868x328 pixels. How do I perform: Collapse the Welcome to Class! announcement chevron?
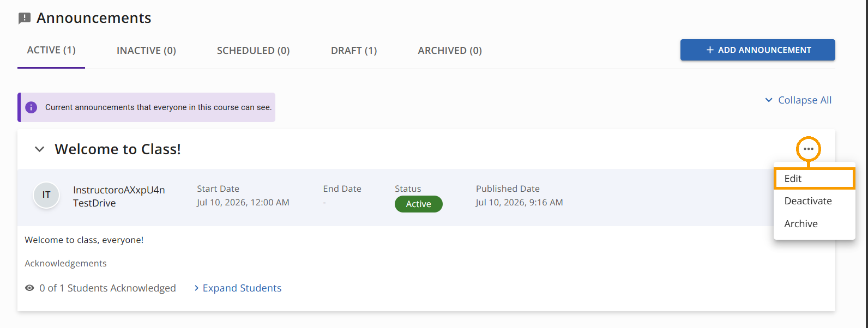click(x=39, y=149)
